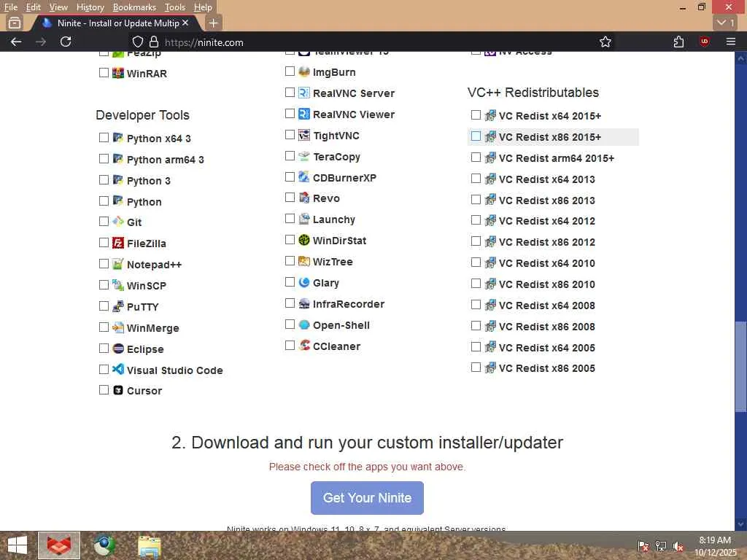Click the WinDirStat app icon
This screenshot has width=747, height=560.
coord(304,240)
